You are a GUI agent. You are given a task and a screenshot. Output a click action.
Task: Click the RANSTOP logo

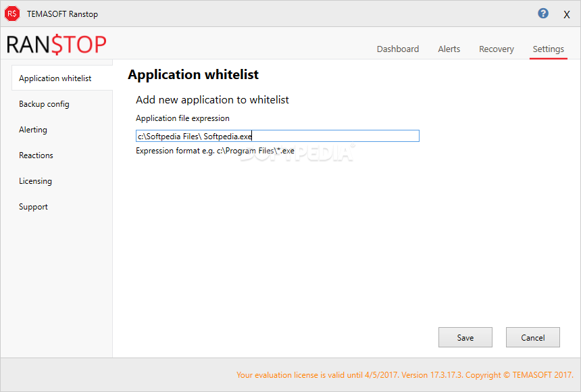coord(56,45)
